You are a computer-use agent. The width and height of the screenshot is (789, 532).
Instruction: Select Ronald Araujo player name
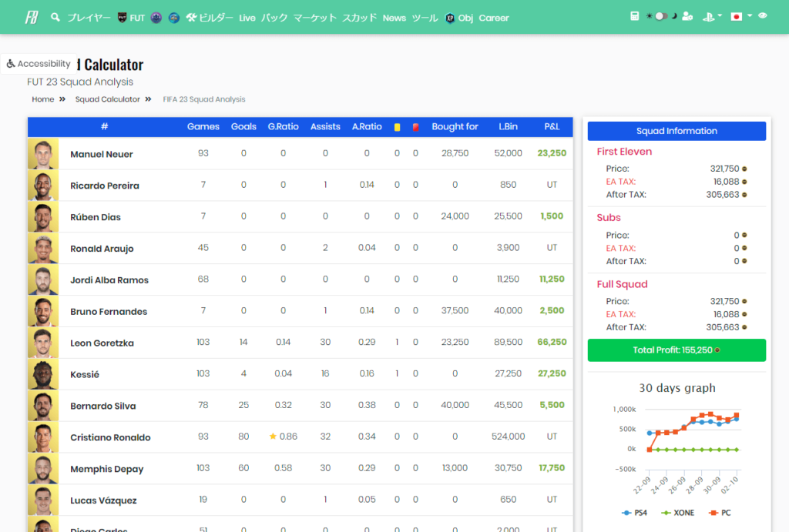102,249
